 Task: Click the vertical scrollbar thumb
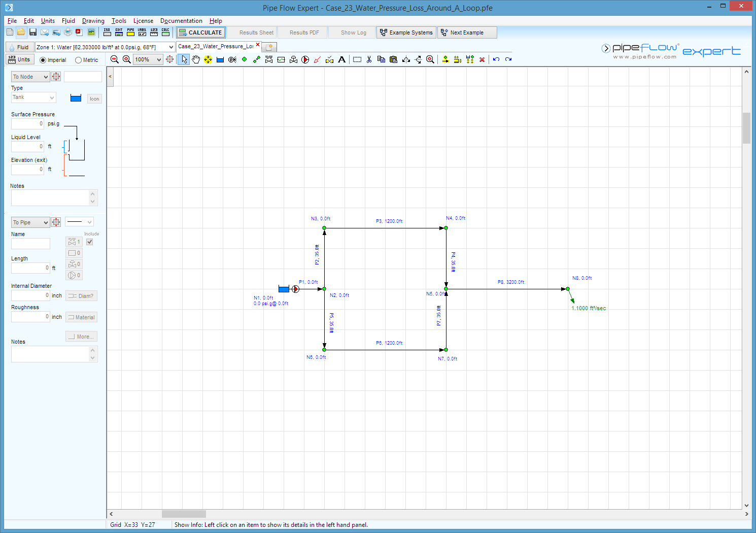746,128
